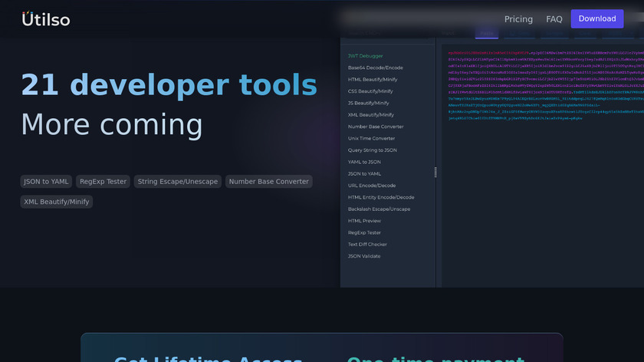Click the sidebar resize handle
Screen dimensions: 644x362
435,173
